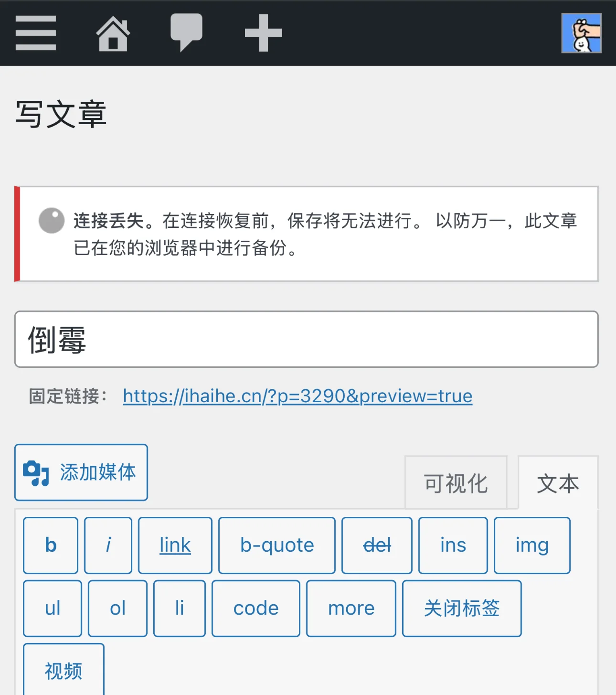616x695 pixels.
Task: Open the permalink ihaihe.cn preview link
Action: (297, 396)
